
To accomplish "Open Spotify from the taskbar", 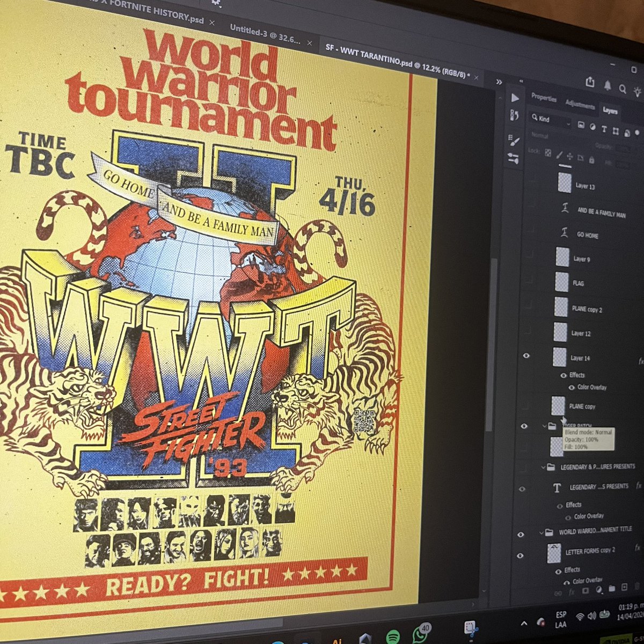I will point(393,636).
